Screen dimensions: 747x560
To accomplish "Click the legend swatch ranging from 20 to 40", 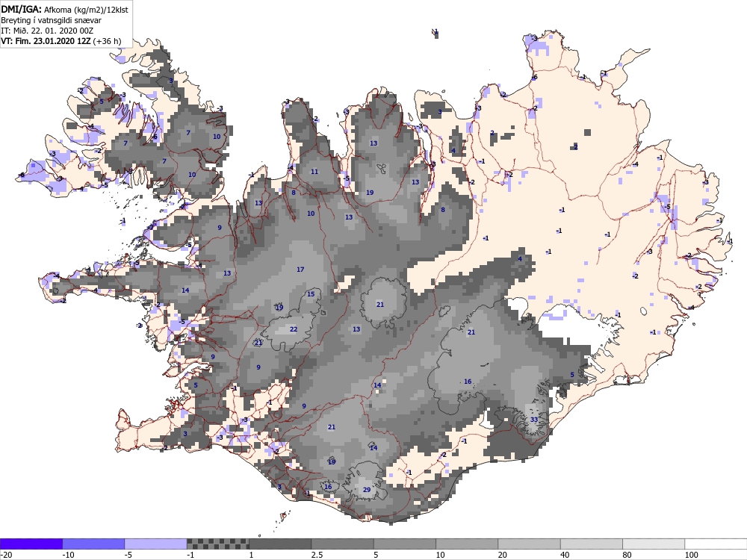I will coord(530,544).
